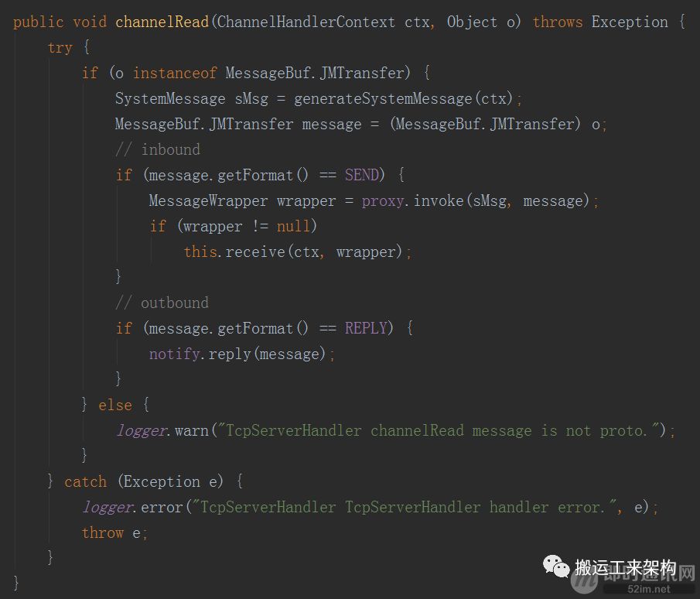Click the REPLY constant
Viewport: 700px width, 599px height.
click(366, 328)
